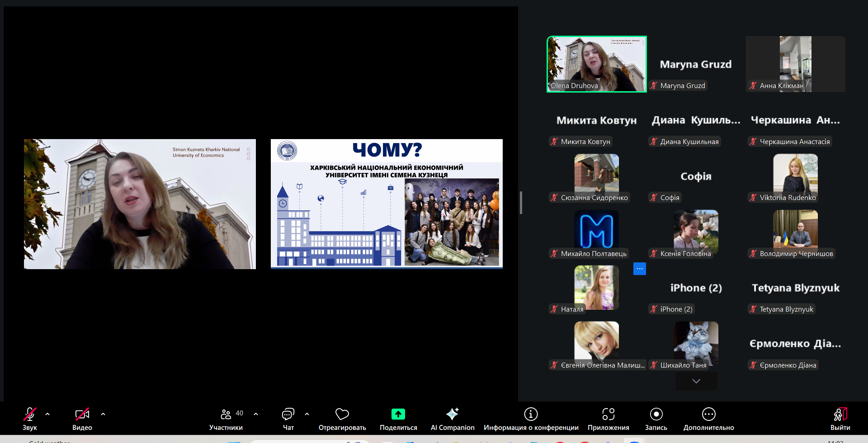Open the Apps icon

(x=608, y=414)
